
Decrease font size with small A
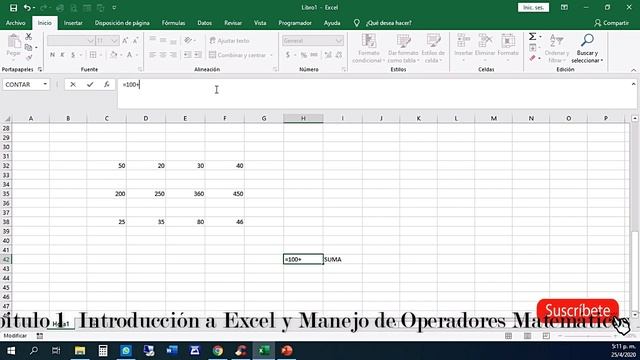coord(136,40)
